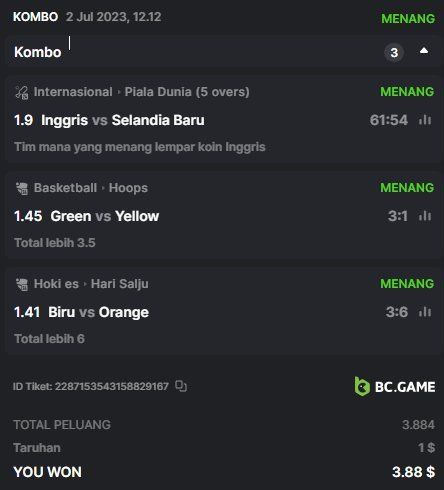Screen dimensions: 444x490
Task: Click the combo count badge 3
Action: tap(394, 52)
